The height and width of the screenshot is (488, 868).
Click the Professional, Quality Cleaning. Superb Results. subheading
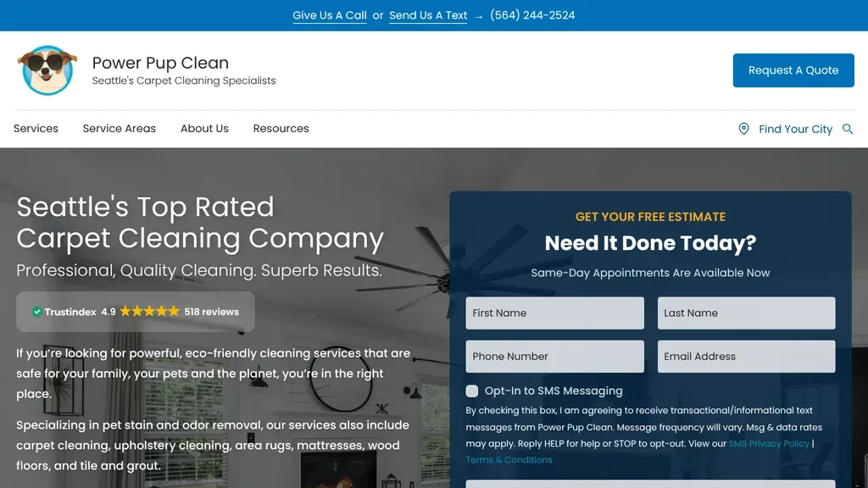point(199,270)
